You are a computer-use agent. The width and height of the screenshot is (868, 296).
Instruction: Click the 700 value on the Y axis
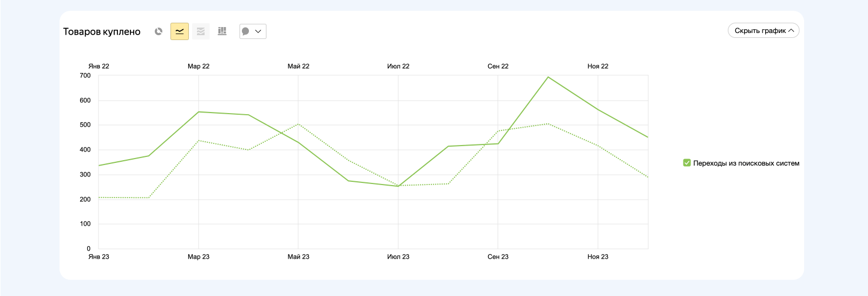pos(85,76)
